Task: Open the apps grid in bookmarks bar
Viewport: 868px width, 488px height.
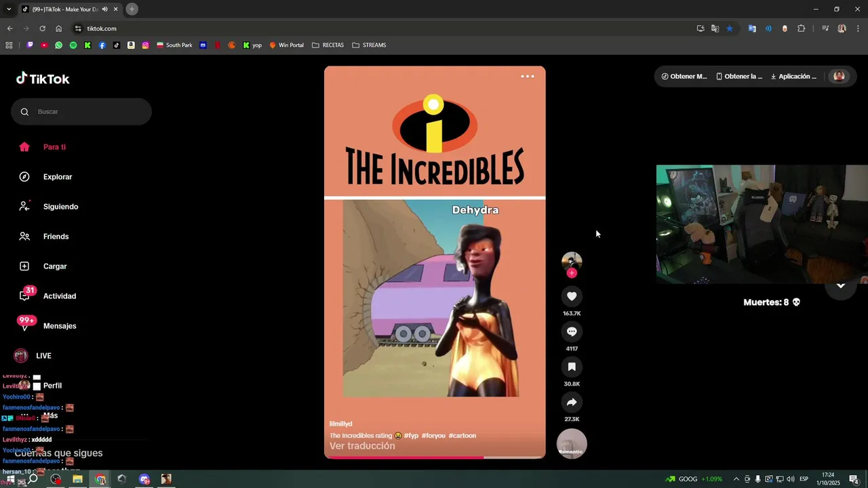Action: point(9,45)
